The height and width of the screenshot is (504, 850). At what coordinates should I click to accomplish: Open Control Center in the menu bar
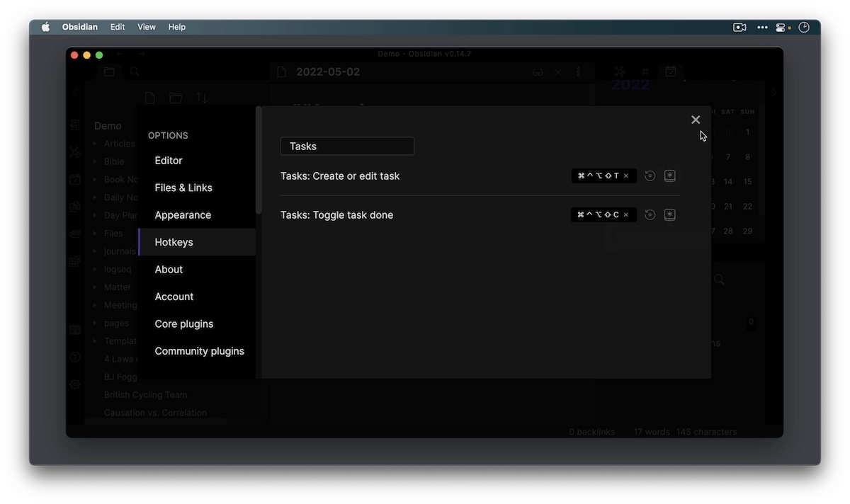pyautogui.click(x=782, y=27)
